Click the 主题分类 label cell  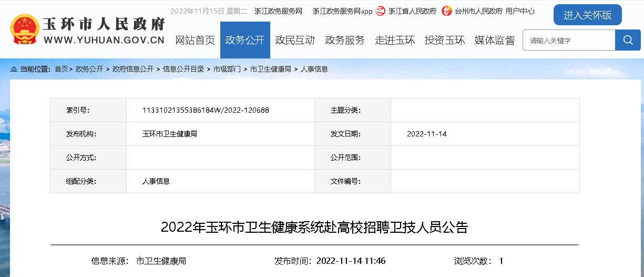coord(353,110)
